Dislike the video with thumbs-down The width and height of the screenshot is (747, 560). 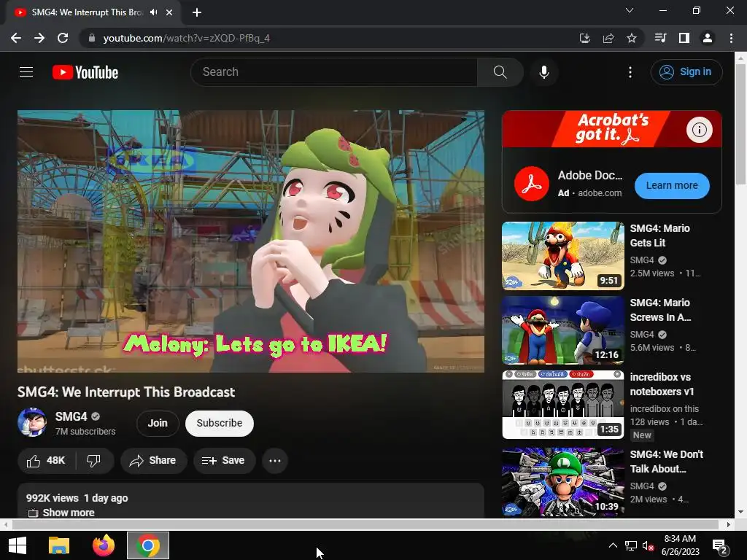[94, 461]
